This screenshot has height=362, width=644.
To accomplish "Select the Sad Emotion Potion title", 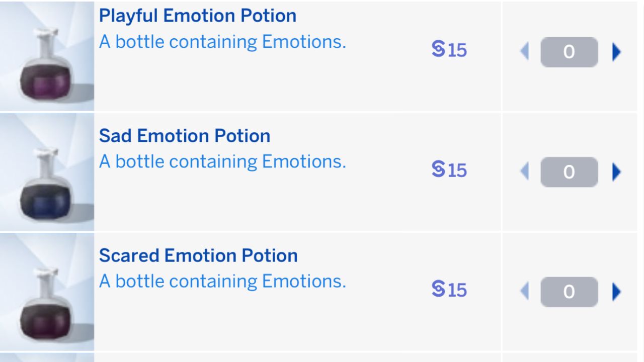I will [x=184, y=136].
